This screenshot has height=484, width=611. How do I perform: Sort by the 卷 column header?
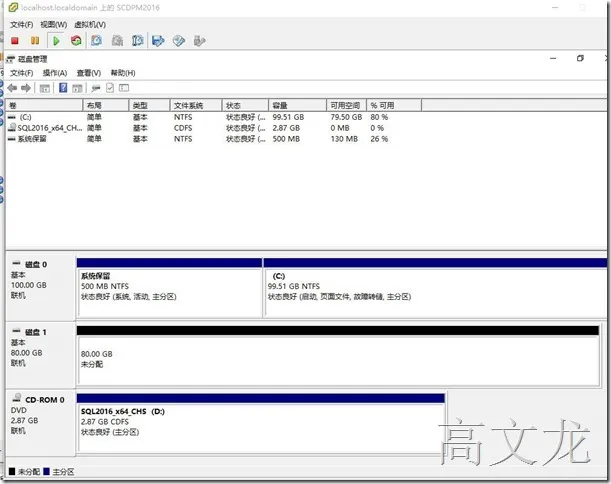click(x=44, y=105)
